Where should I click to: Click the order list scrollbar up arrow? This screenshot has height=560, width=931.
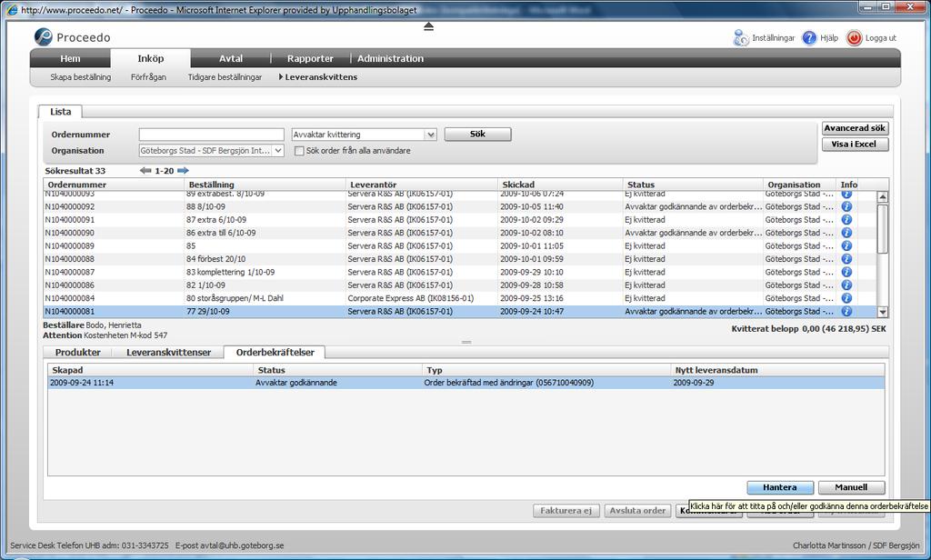pos(882,197)
